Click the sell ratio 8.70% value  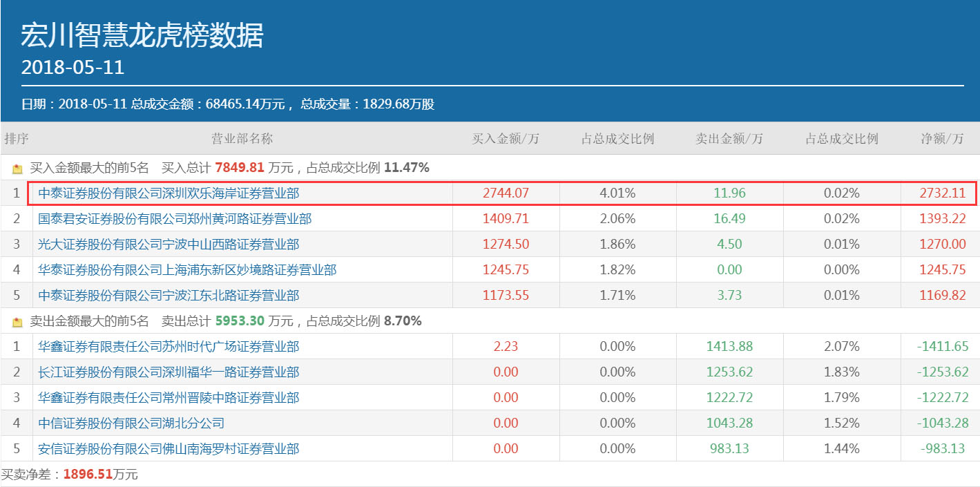pyautogui.click(x=403, y=321)
